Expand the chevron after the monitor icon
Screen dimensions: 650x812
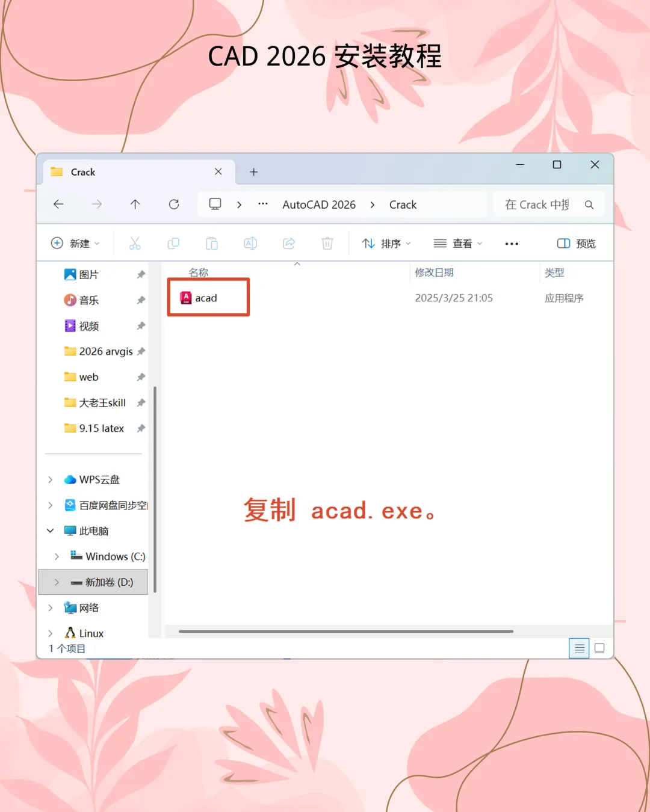(x=239, y=205)
